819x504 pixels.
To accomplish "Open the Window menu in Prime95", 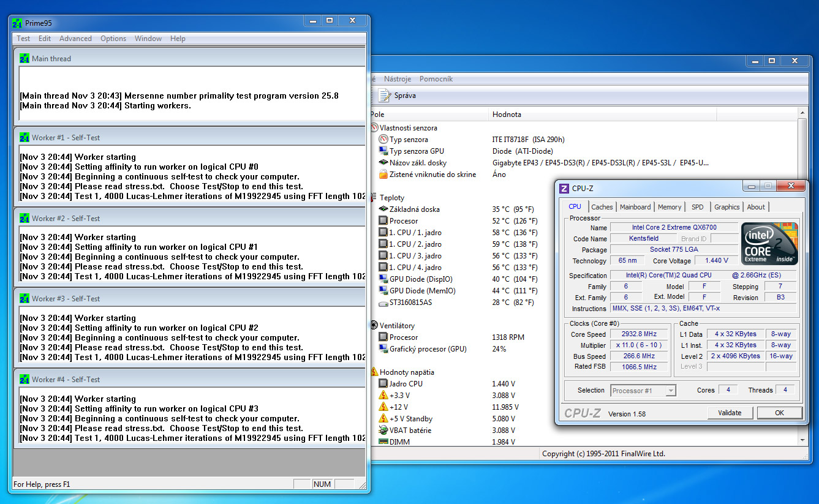I will [148, 39].
